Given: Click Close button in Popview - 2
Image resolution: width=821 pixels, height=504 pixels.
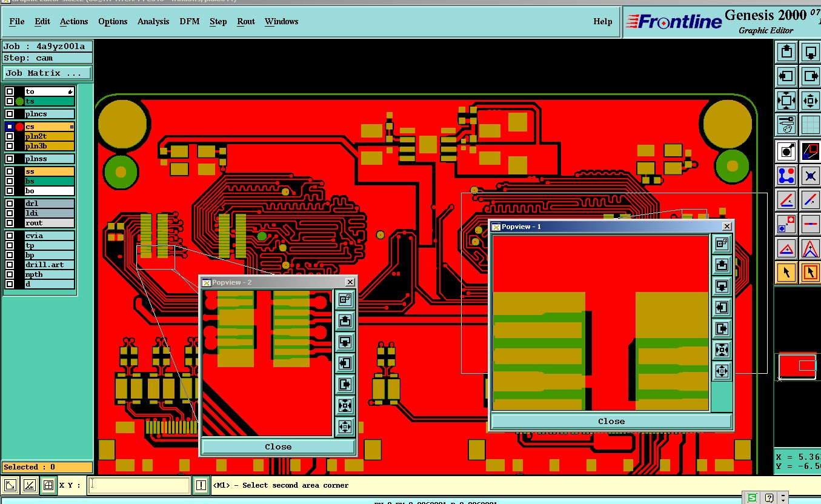Looking at the screenshot, I should click(x=278, y=446).
